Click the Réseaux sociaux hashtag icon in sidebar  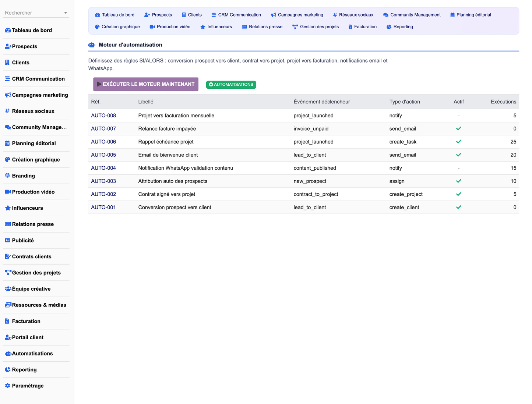pos(7,111)
